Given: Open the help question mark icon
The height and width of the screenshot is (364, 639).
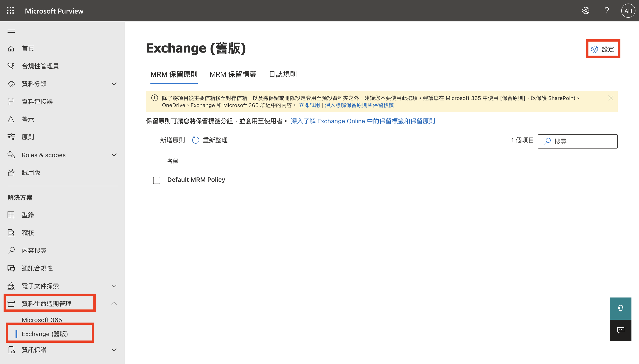Looking at the screenshot, I should (607, 11).
